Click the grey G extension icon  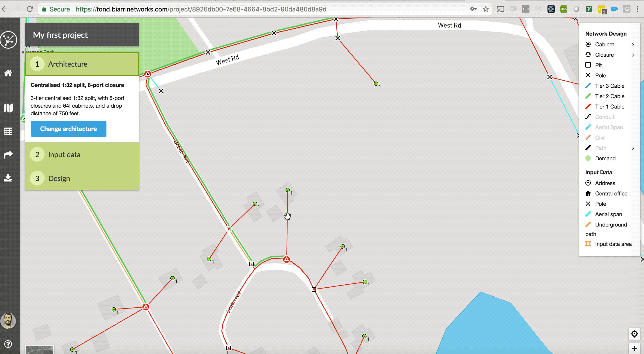click(x=626, y=9)
